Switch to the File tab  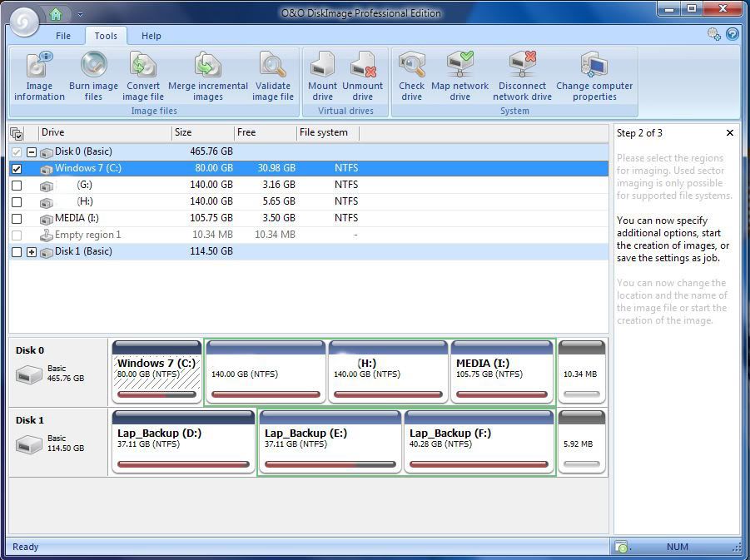tap(63, 36)
